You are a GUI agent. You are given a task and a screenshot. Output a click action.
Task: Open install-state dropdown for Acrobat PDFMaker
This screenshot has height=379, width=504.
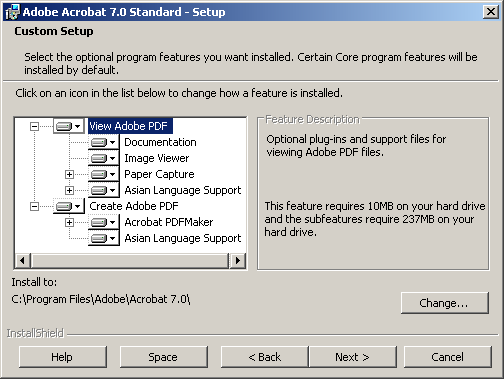tap(104, 222)
